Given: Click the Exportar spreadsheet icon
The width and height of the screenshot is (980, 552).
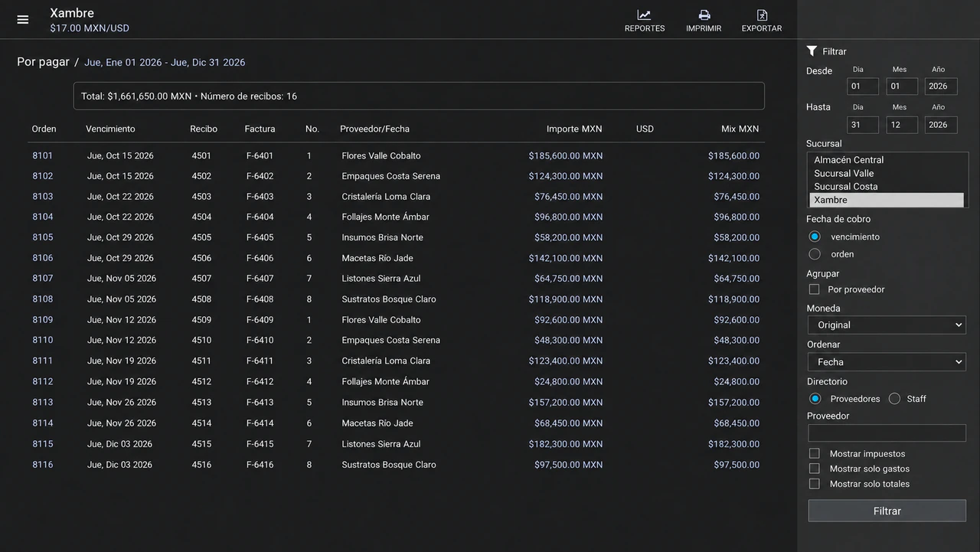Looking at the screenshot, I should [762, 15].
